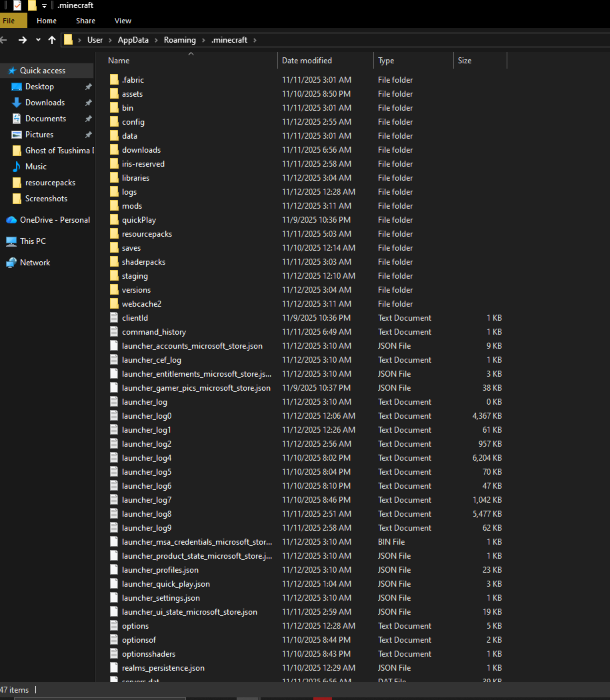Click the Network icon in sidebar
This screenshot has height=700, width=610.
pyautogui.click(x=11, y=263)
